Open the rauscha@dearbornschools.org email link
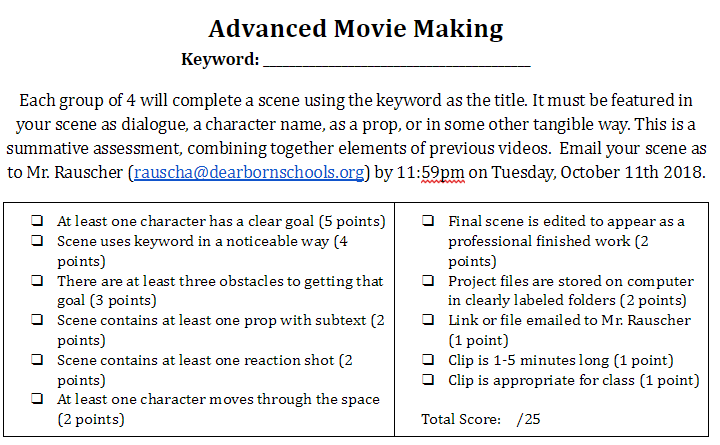 pos(249,173)
